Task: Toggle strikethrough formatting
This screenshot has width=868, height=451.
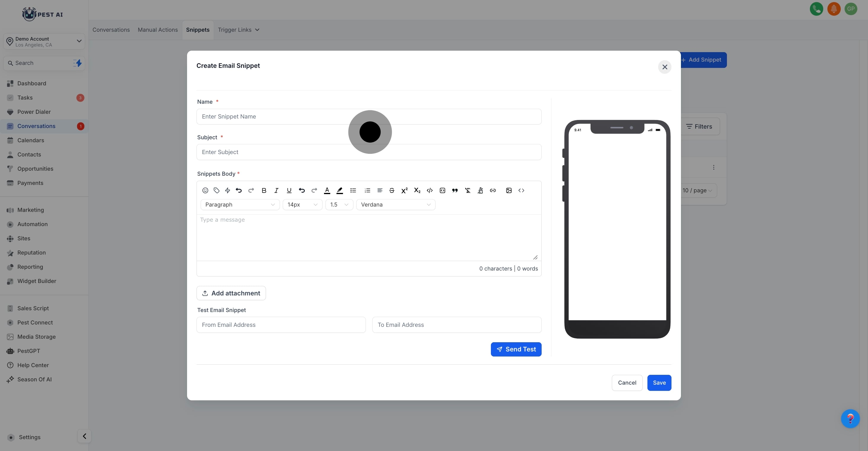Action: [392, 190]
